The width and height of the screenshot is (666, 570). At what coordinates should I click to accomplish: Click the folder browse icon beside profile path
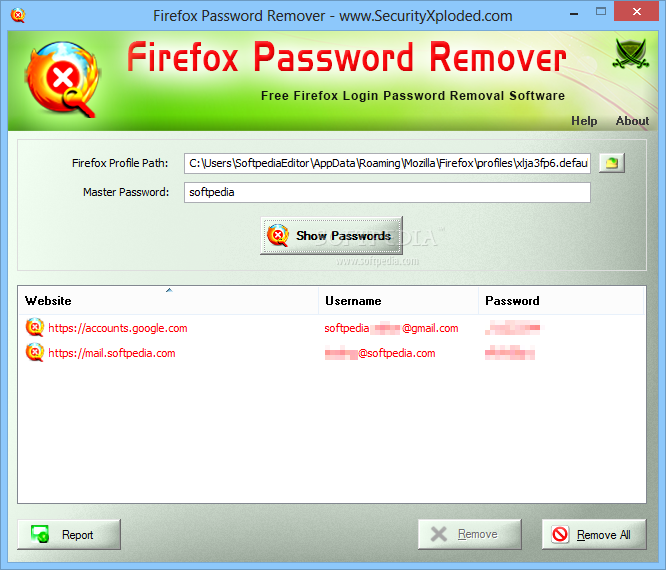click(x=612, y=163)
